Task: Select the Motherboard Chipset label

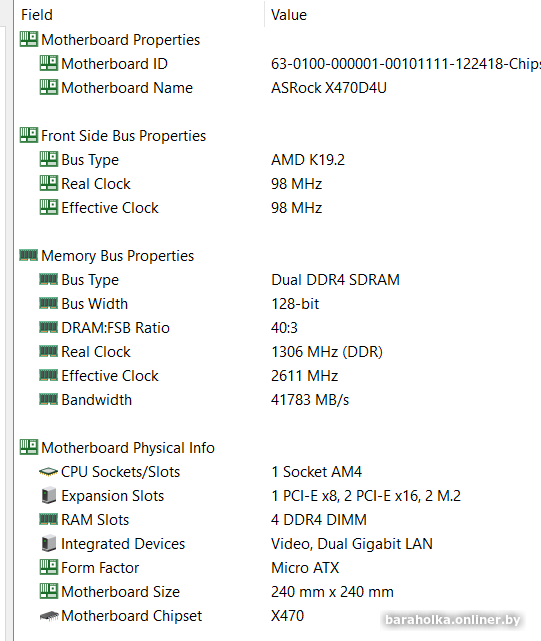Action: [132, 616]
